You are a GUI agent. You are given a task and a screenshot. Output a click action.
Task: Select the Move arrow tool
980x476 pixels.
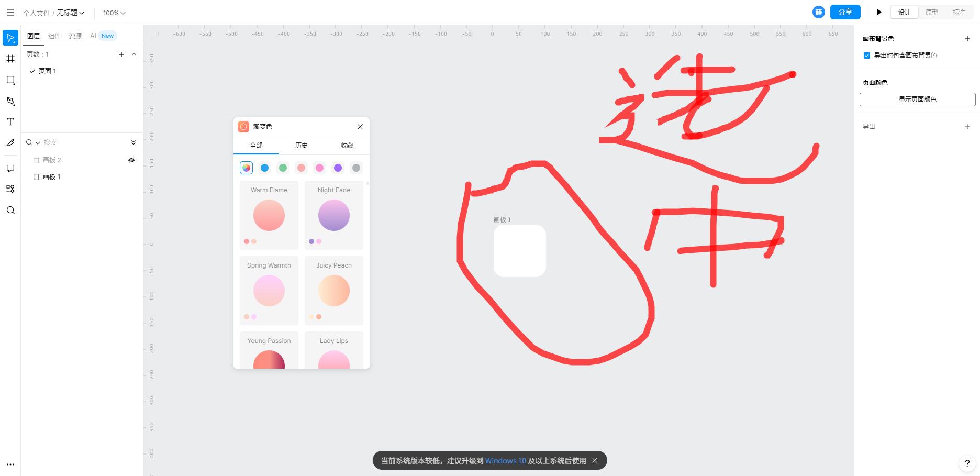click(10, 38)
